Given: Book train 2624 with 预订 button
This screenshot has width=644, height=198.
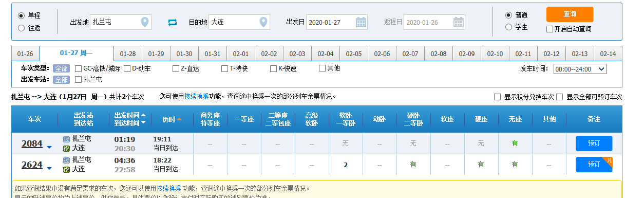Looking at the screenshot, I should point(594,165).
